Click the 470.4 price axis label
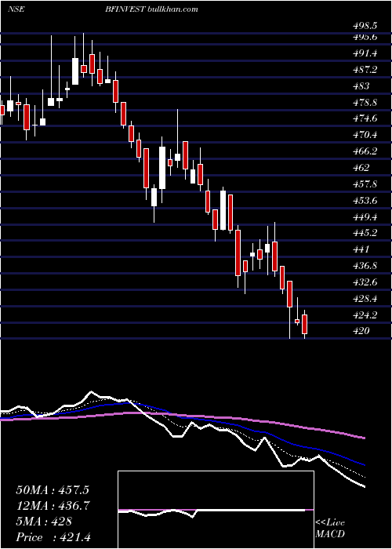 pyautogui.click(x=365, y=135)
